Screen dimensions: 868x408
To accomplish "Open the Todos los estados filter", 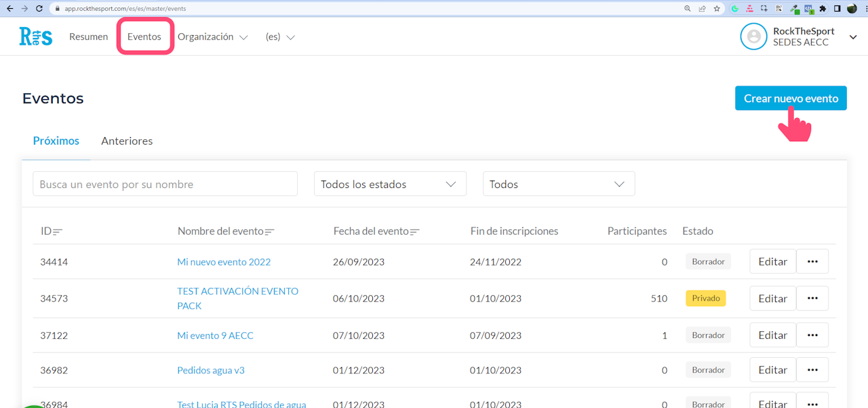I will pyautogui.click(x=390, y=184).
